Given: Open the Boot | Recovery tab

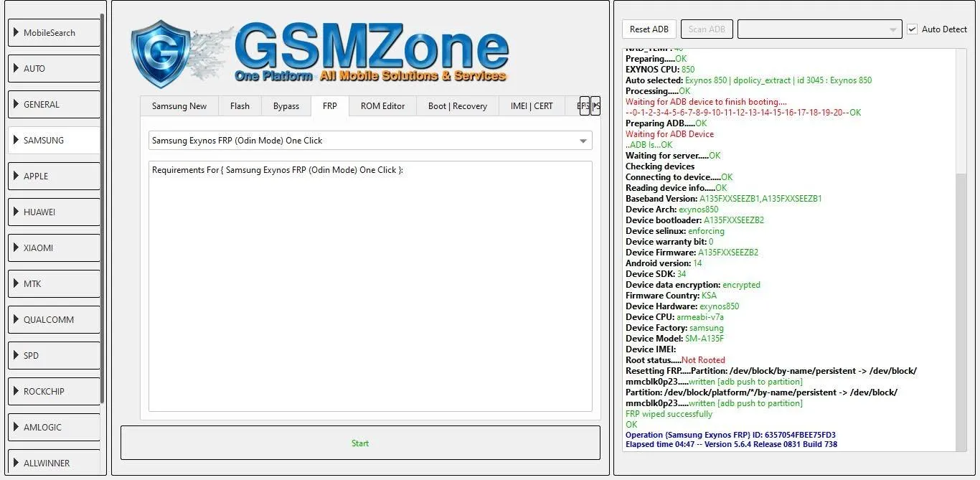Looking at the screenshot, I should click(x=458, y=106).
